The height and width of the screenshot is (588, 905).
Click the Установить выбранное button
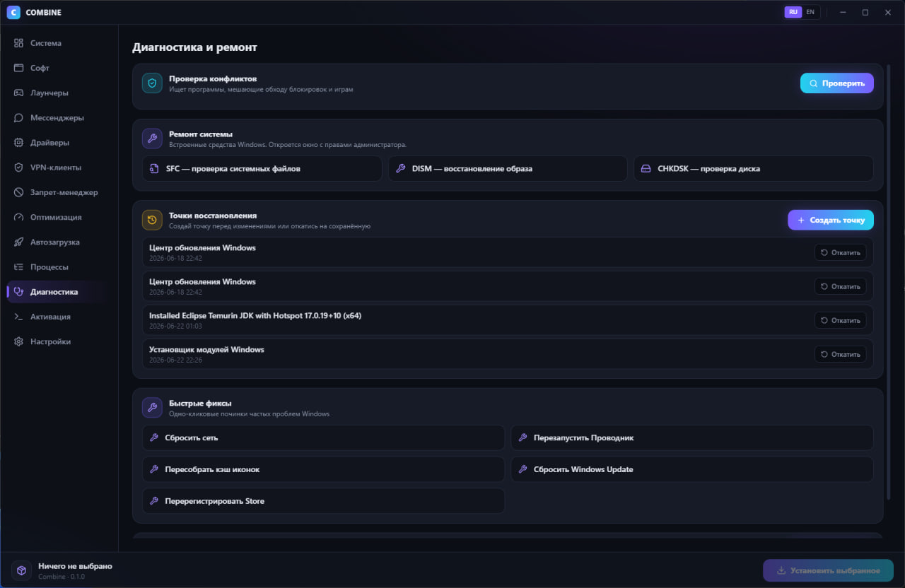828,570
